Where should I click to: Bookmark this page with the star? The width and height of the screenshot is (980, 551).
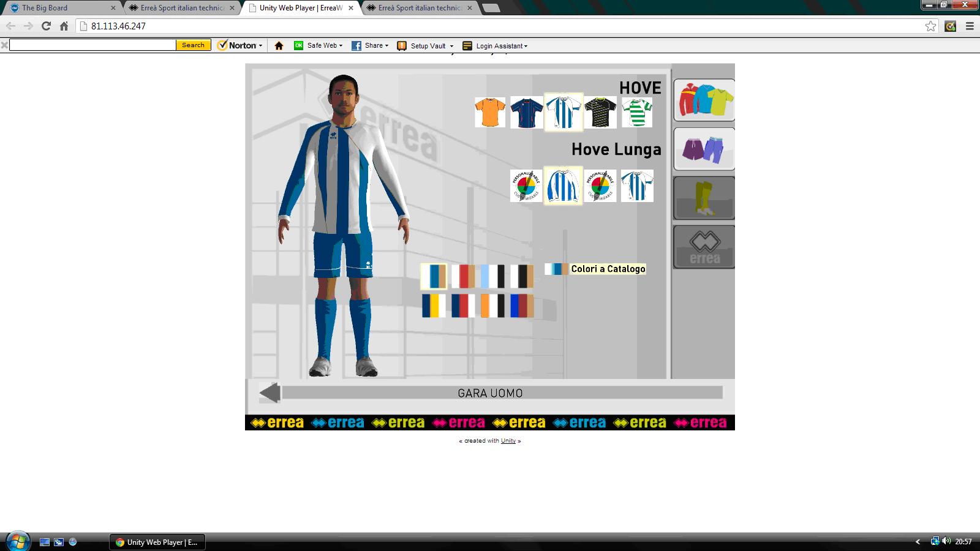tap(931, 26)
